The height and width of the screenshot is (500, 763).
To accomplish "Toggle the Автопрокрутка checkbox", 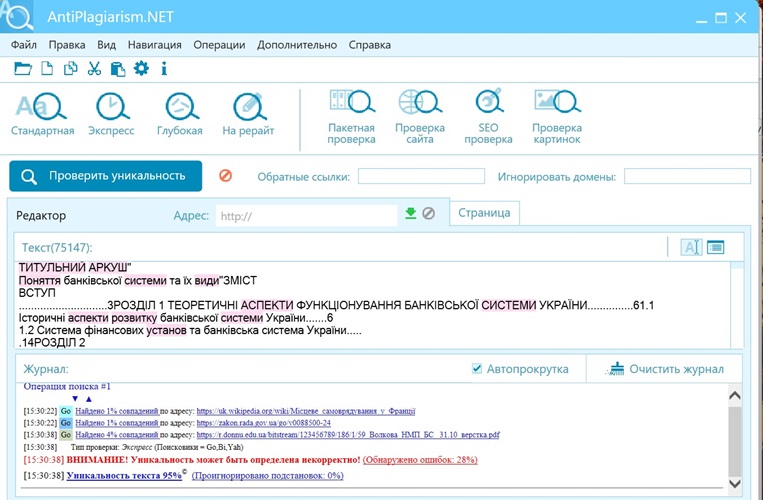I will point(477,369).
